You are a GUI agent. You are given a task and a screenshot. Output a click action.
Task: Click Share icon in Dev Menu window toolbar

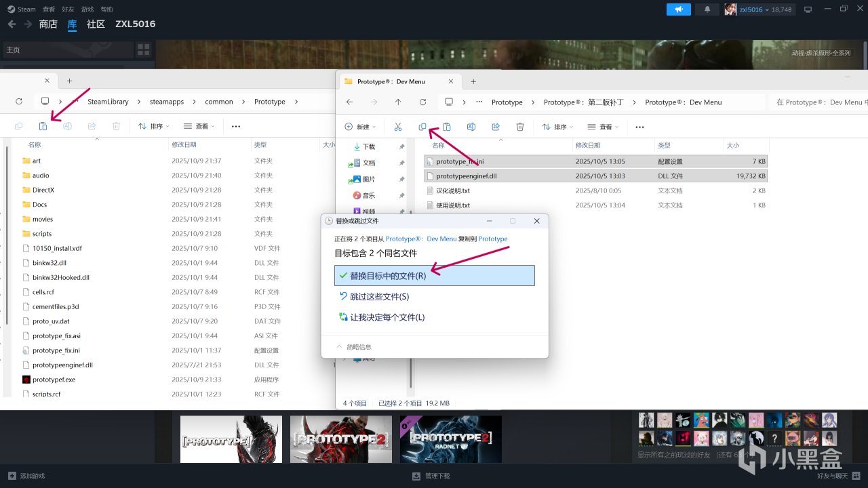(496, 127)
